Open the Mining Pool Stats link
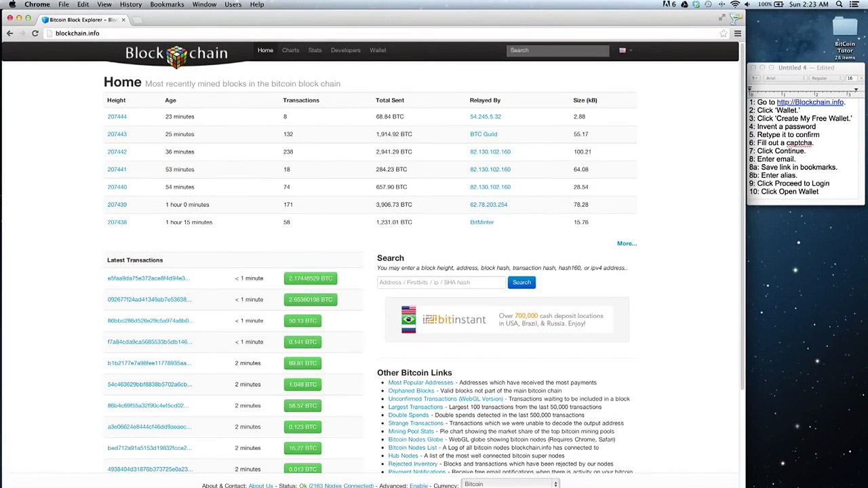 [411, 432]
